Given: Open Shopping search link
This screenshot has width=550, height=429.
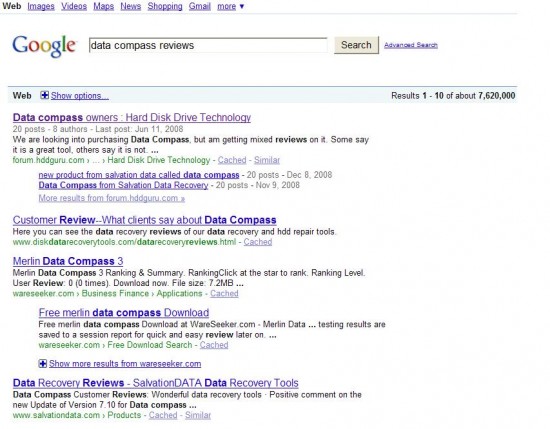Looking at the screenshot, I should click(x=165, y=6).
